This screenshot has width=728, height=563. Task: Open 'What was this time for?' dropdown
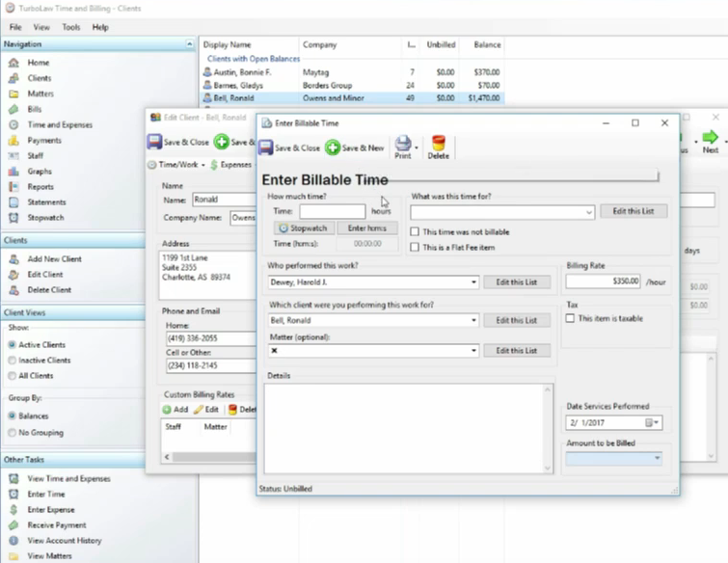pyautogui.click(x=589, y=213)
